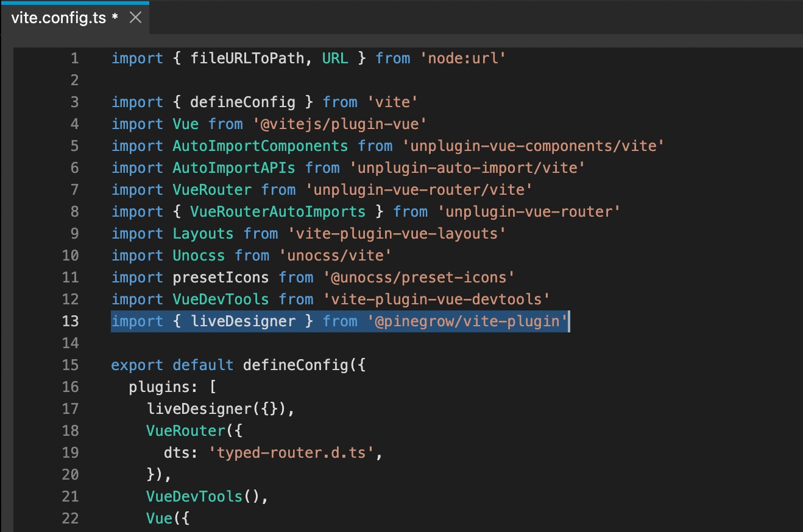Click 'Layouts' identifier on line 9
Image resolution: width=803 pixels, height=532 pixels.
[x=203, y=234]
